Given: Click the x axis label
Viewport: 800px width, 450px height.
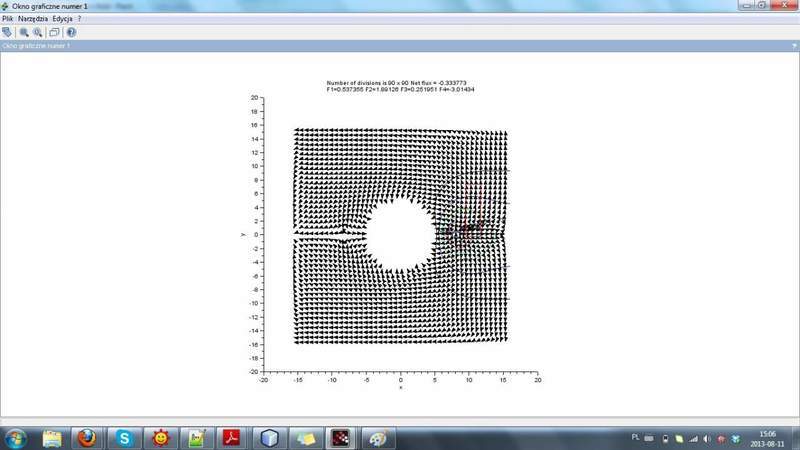Looking at the screenshot, I should point(401,388).
